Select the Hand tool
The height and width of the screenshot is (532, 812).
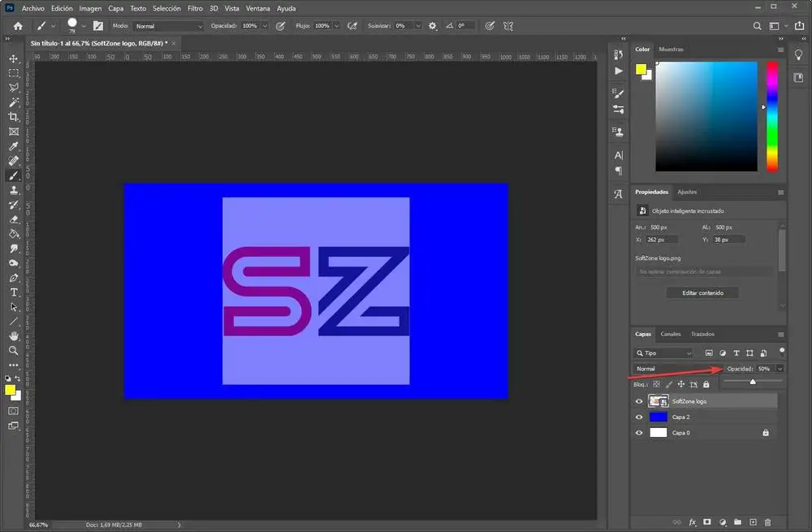tap(14, 335)
